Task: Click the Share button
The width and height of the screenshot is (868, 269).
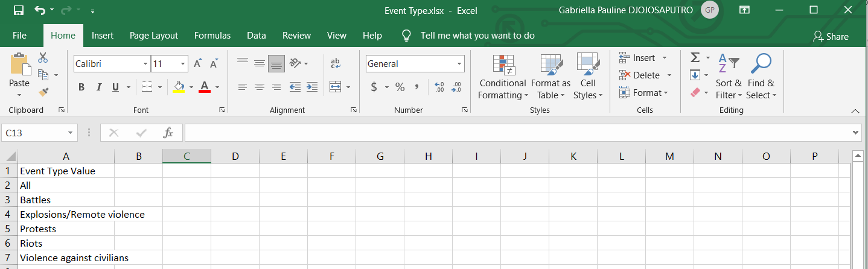Action: pos(831,36)
